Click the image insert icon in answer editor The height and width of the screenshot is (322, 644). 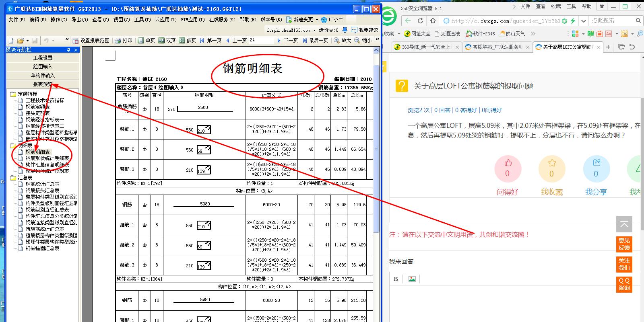412,279
